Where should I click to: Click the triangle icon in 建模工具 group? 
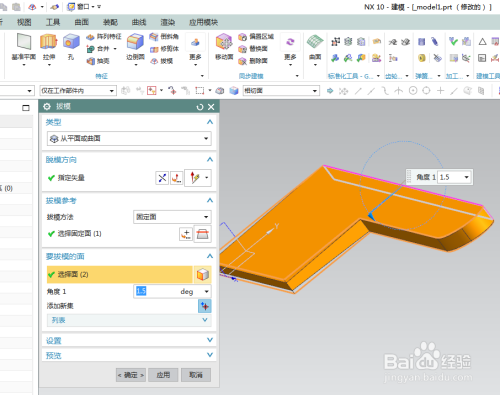point(482,42)
